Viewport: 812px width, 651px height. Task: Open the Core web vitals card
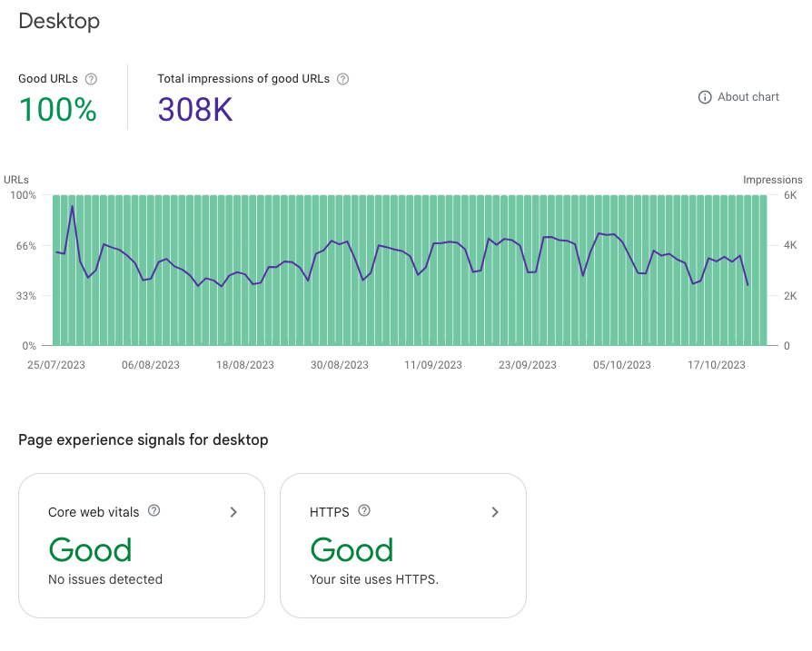point(142,545)
